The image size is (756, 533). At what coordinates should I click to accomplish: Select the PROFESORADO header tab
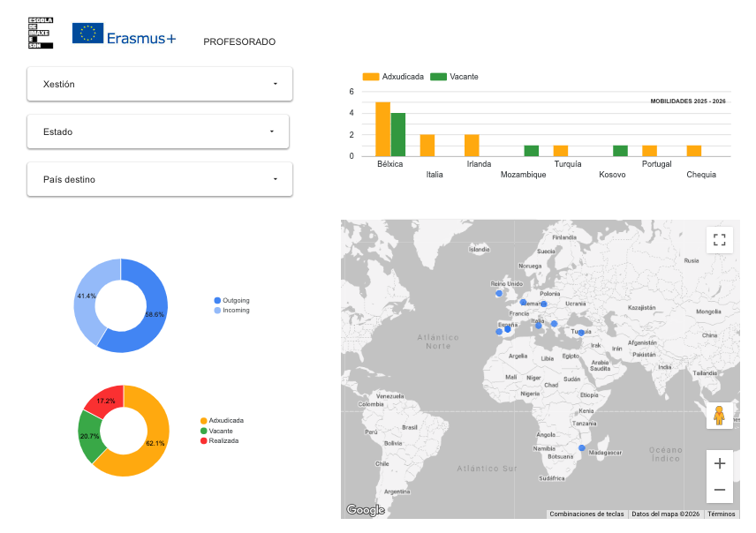click(x=239, y=41)
